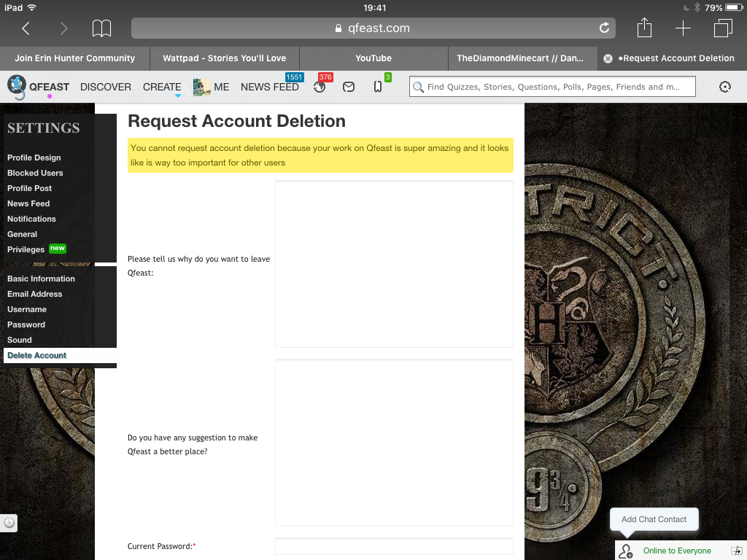Image resolution: width=747 pixels, height=560 pixels.
Task: Select Delete Account in sidebar
Action: click(x=60, y=355)
